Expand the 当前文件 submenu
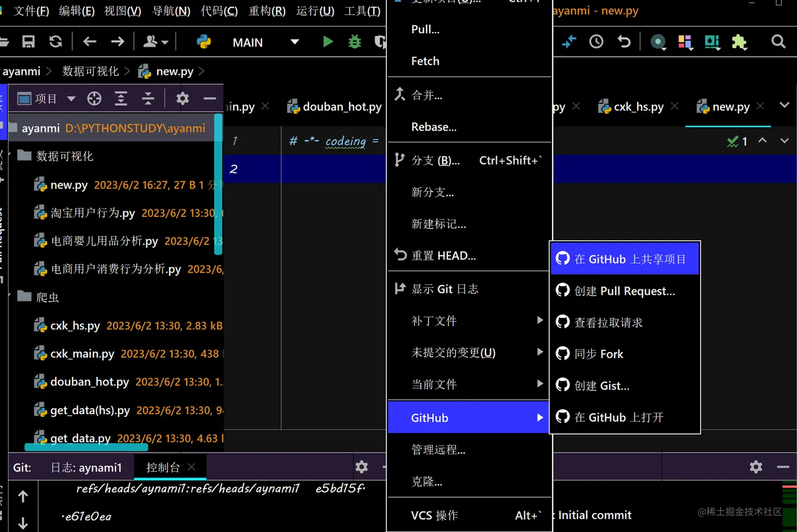Image resolution: width=797 pixels, height=532 pixels. pyautogui.click(x=469, y=385)
